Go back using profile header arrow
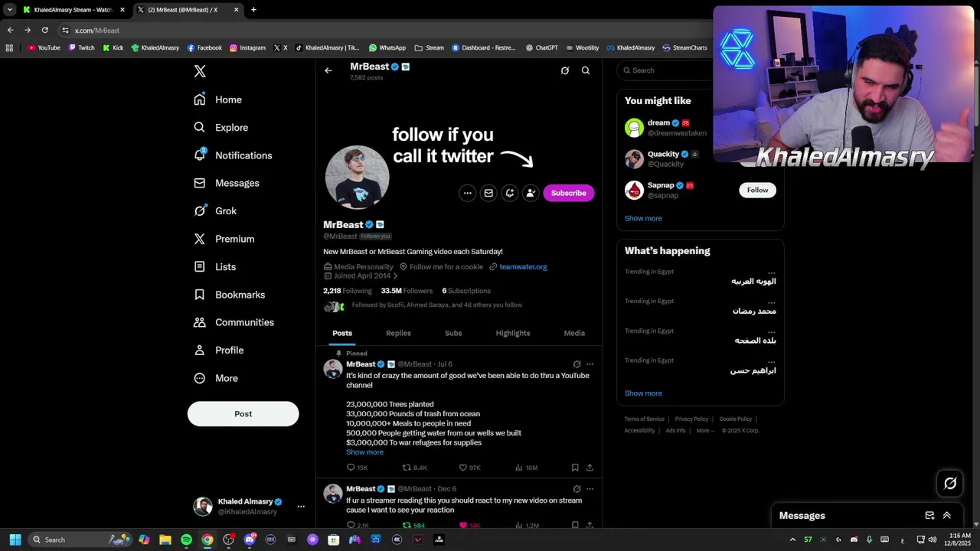980x551 pixels. [328, 70]
